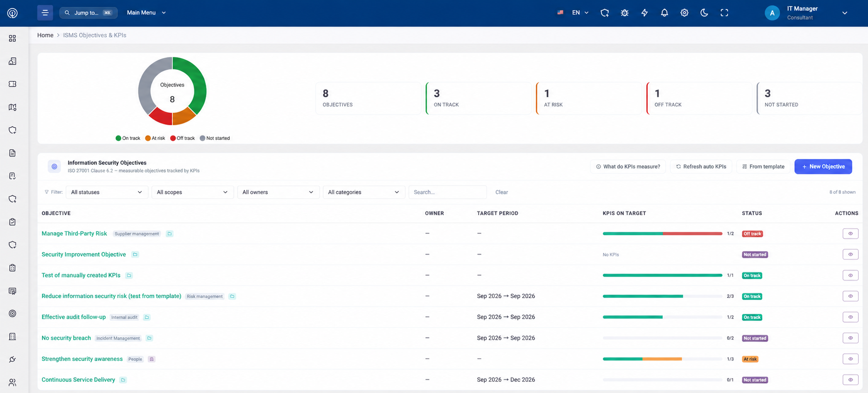Click lock icon beside Strengthen security awareness
The height and width of the screenshot is (393, 868).
tap(151, 359)
